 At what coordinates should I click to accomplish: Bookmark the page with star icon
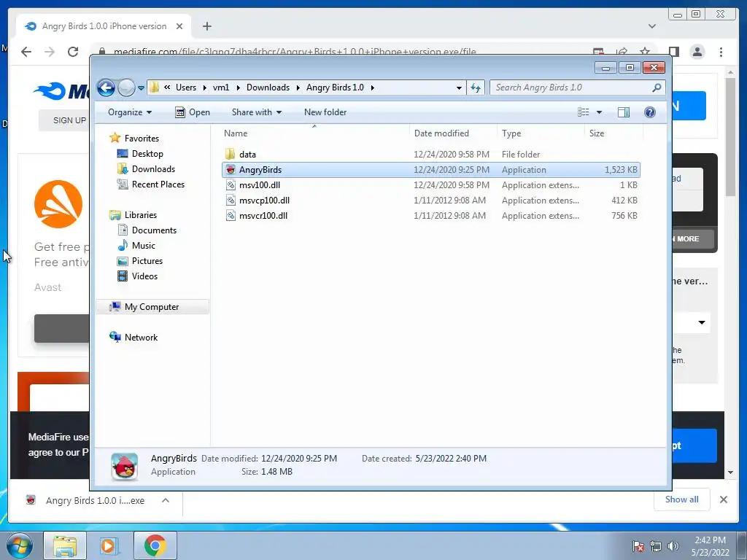645,52
